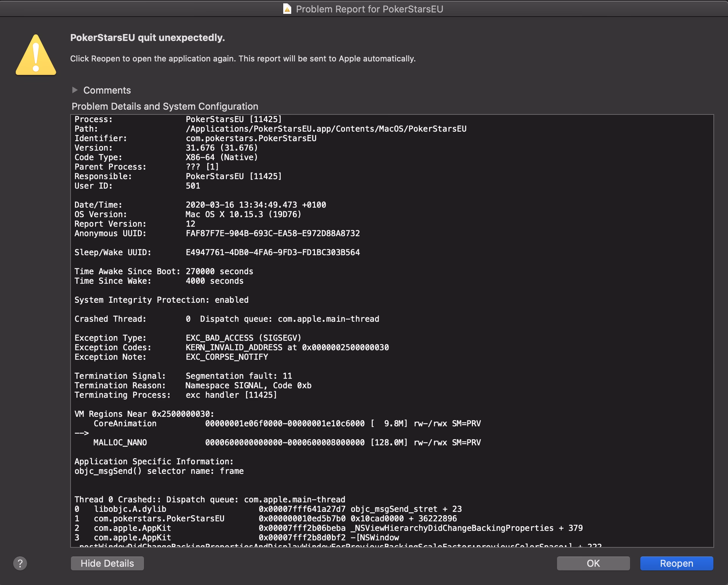This screenshot has height=585, width=728.
Task: Click the Responsible: PokerStarsEU line
Action: [178, 176]
